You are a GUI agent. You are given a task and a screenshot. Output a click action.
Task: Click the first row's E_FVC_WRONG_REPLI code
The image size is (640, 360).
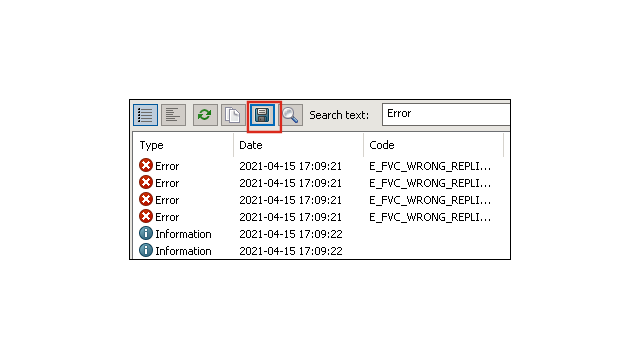click(x=430, y=166)
